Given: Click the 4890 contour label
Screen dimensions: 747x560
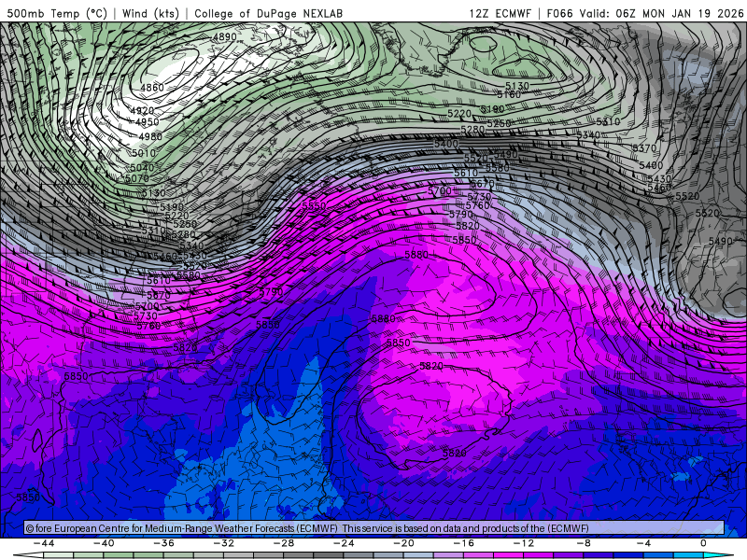Looking at the screenshot, I should coord(225,37).
